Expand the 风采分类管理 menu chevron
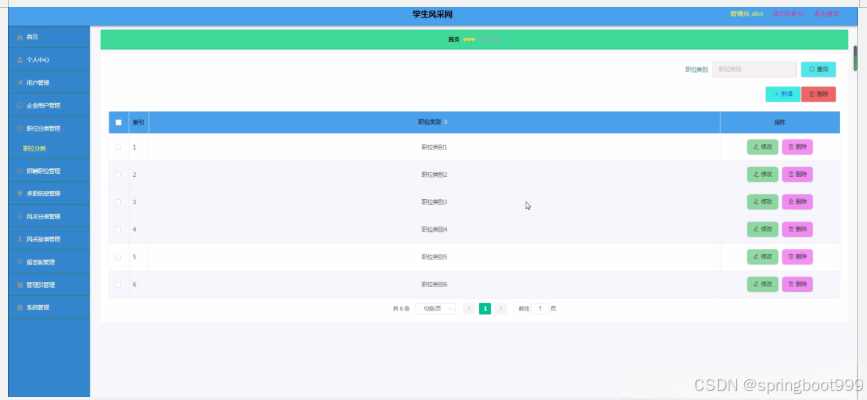This screenshot has width=867, height=400. pos(80,216)
